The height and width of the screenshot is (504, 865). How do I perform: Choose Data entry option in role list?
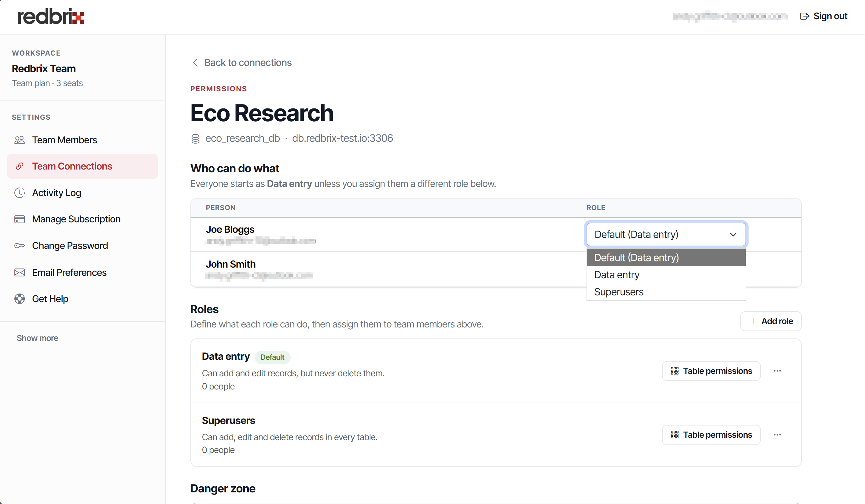click(x=666, y=275)
